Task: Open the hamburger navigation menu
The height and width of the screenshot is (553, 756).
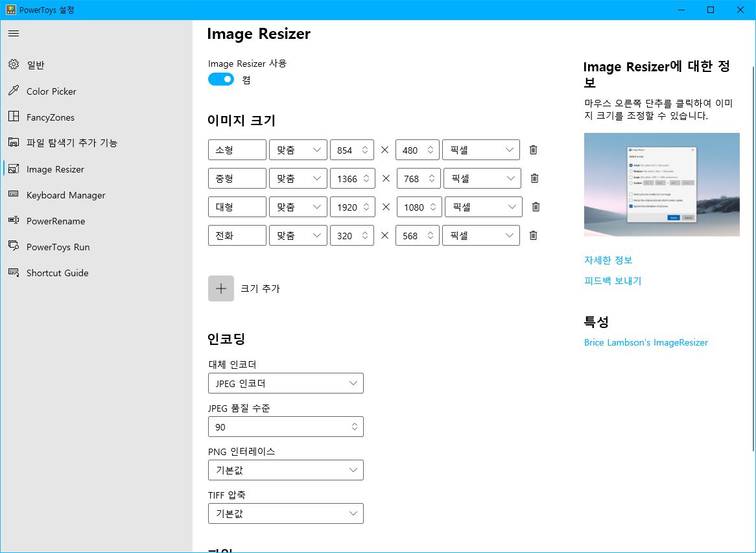Action: (x=14, y=33)
